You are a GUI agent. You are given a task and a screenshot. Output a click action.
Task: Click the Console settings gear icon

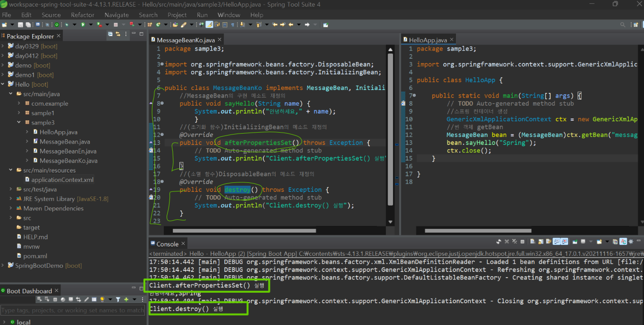631,242
